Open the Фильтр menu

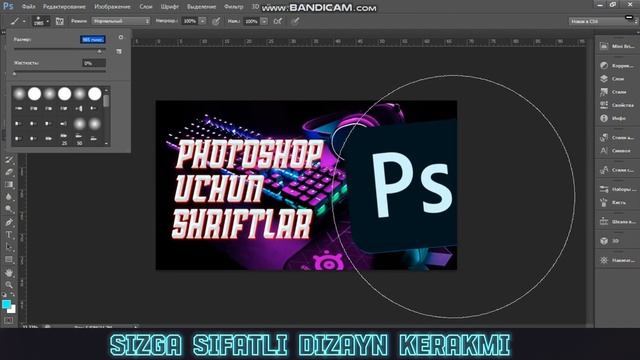pyautogui.click(x=233, y=7)
